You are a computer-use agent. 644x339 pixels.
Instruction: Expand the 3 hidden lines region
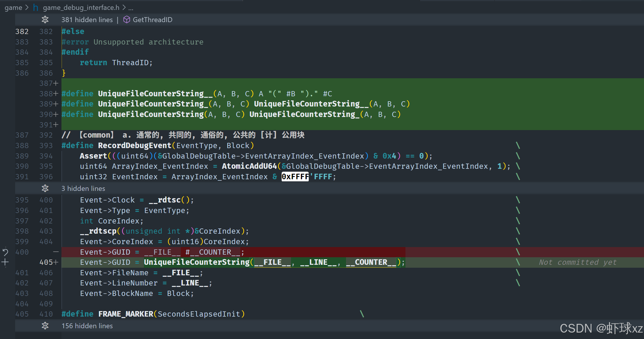tap(83, 188)
